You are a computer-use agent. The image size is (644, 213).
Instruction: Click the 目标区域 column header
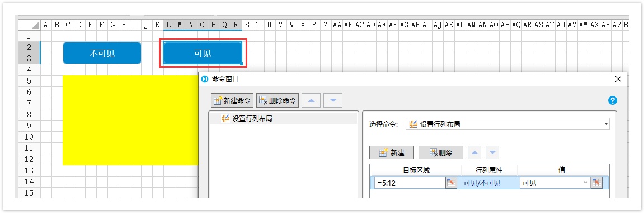416,170
